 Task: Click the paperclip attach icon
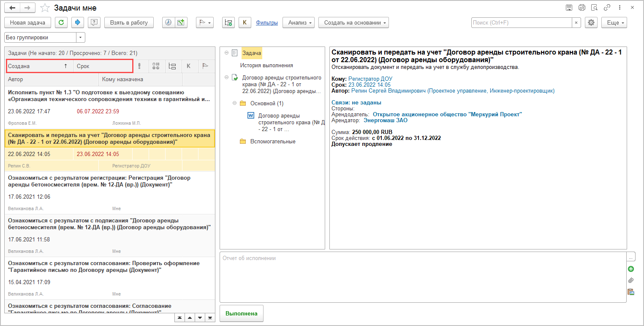pyautogui.click(x=631, y=280)
